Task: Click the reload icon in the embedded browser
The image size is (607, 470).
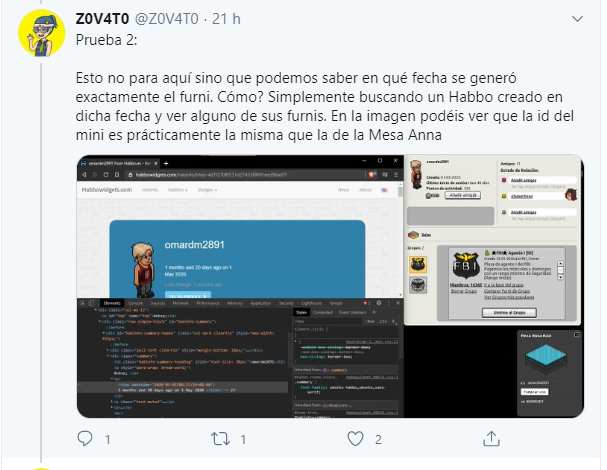Action: pyautogui.click(x=106, y=175)
